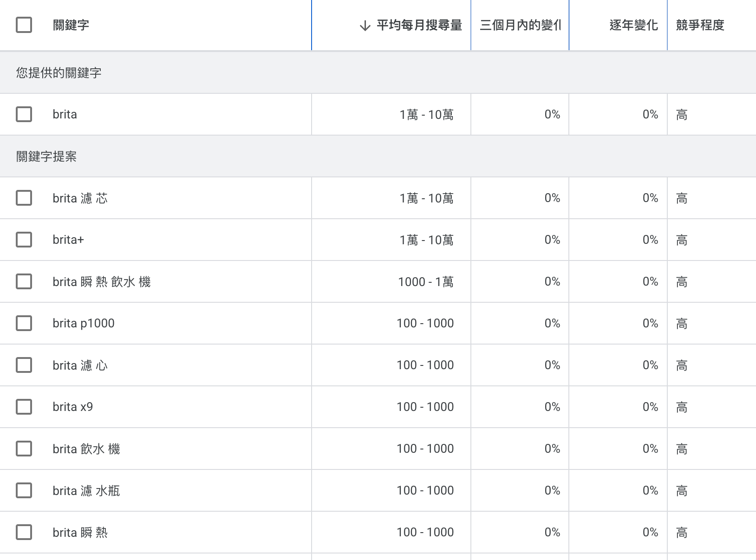
Task: Click the 您提供的關鍵字 section header
Action: (59, 73)
